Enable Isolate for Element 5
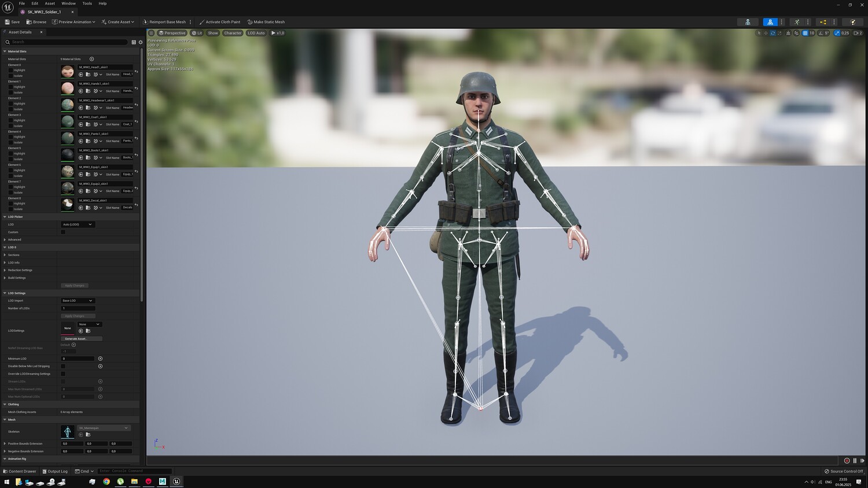Viewport: 868px width, 488px height. tap(10, 159)
